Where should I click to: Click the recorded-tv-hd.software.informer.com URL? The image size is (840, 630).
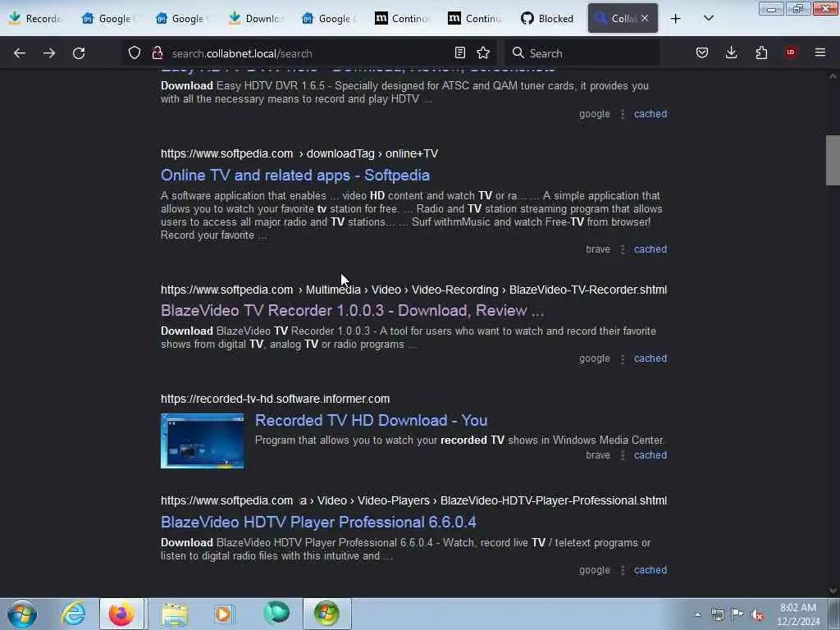[276, 399]
